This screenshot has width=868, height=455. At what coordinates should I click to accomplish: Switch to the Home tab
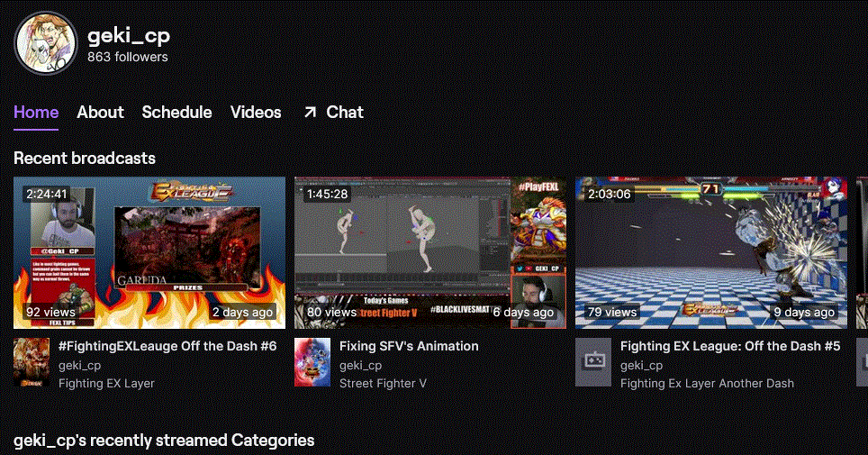click(36, 112)
